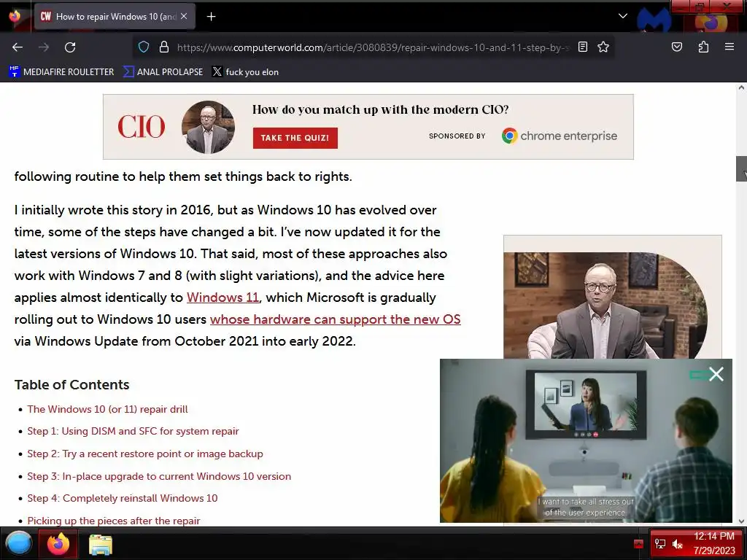Click the address bar URL field

[373, 47]
